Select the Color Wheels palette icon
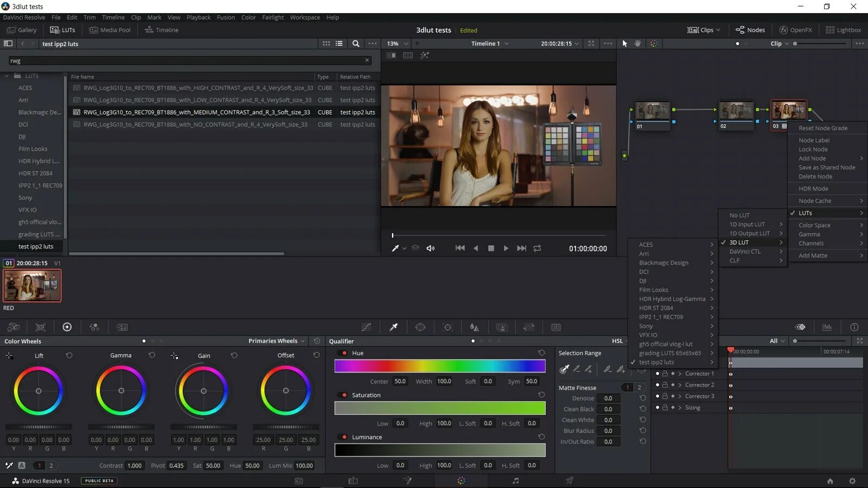 (67, 327)
